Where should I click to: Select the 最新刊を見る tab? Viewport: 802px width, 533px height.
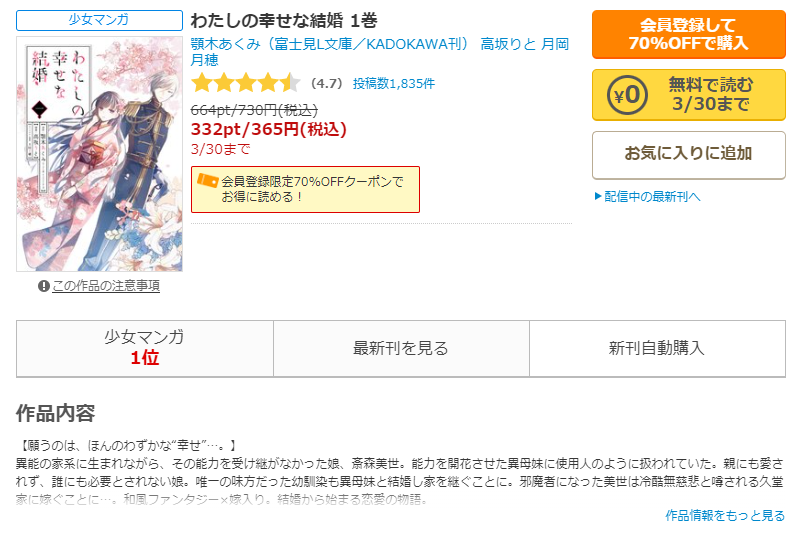tap(401, 349)
